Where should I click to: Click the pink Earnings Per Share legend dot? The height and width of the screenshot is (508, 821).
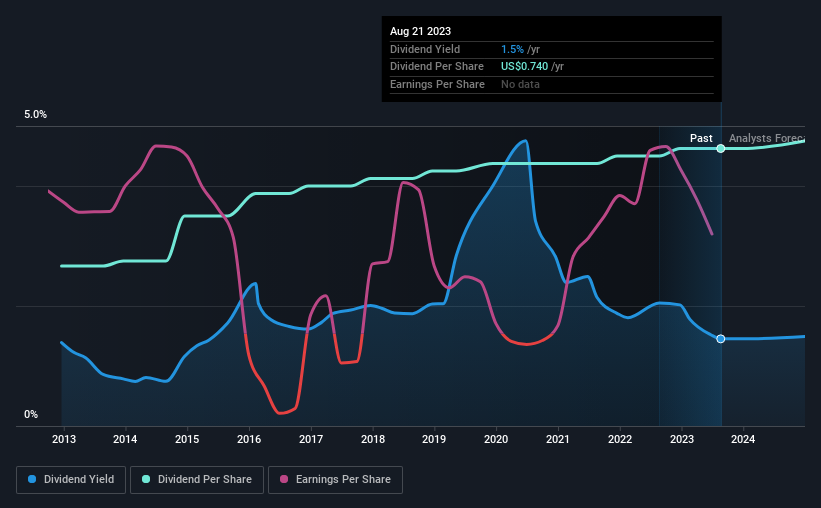[284, 479]
